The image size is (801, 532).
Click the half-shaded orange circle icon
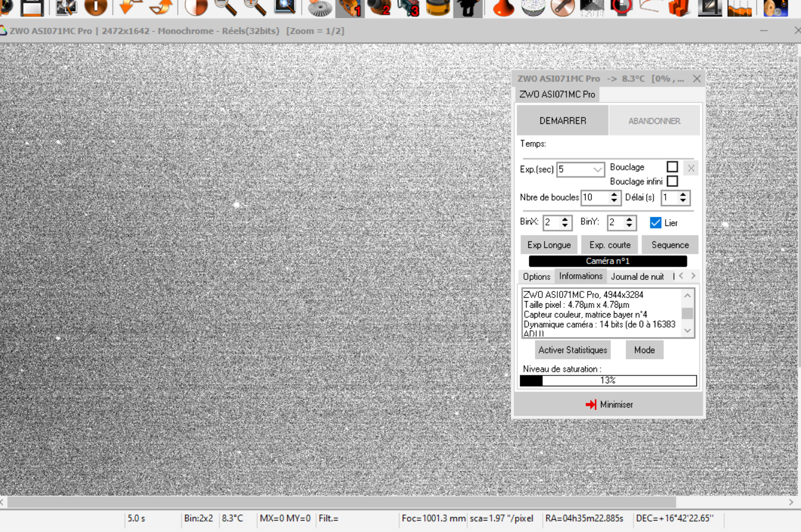pos(196,7)
